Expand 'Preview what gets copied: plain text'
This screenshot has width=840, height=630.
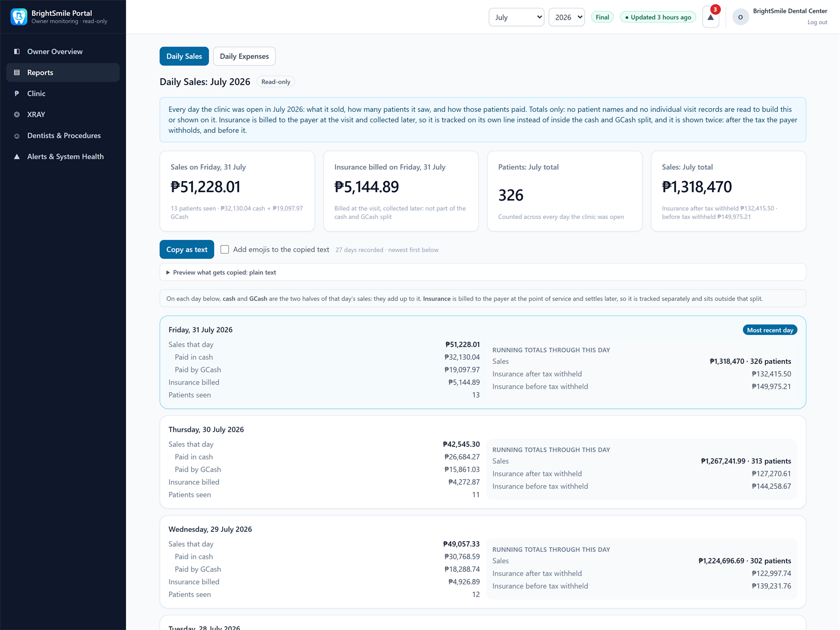coord(483,272)
